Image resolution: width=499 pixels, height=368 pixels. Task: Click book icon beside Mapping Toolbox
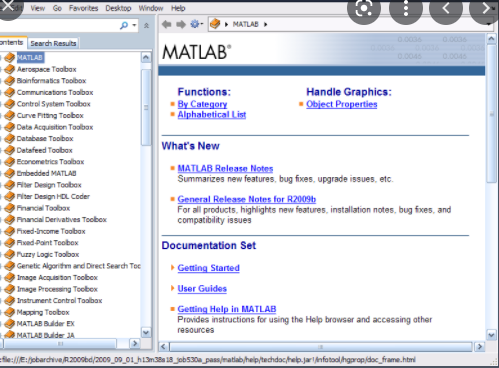coord(10,312)
